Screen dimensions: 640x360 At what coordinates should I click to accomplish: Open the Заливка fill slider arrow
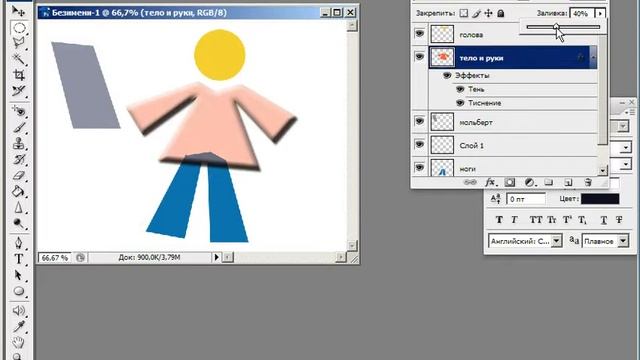point(600,13)
